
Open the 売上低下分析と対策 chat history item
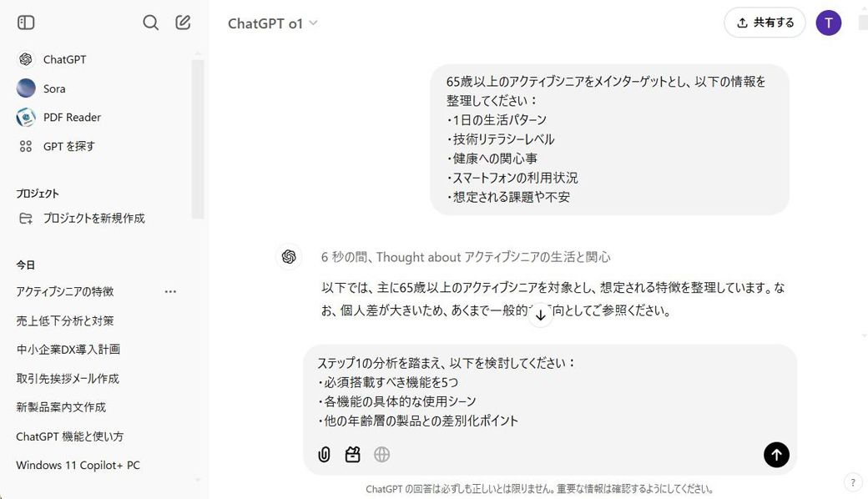tap(65, 320)
